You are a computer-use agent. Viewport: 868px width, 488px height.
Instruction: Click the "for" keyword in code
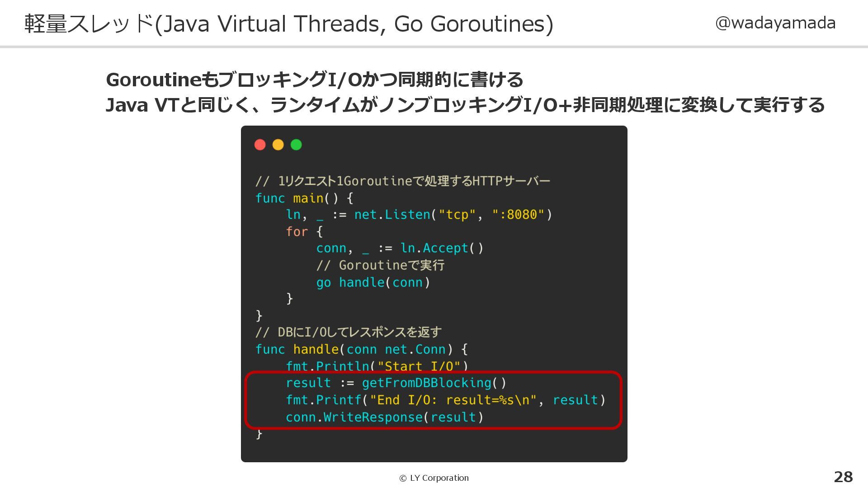click(x=297, y=232)
